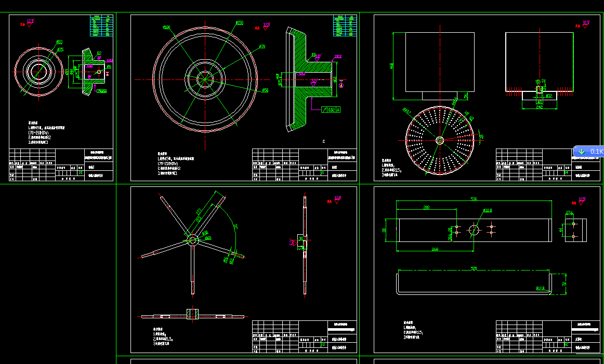Select the 208 dimension on the bracket drawing

(426, 207)
